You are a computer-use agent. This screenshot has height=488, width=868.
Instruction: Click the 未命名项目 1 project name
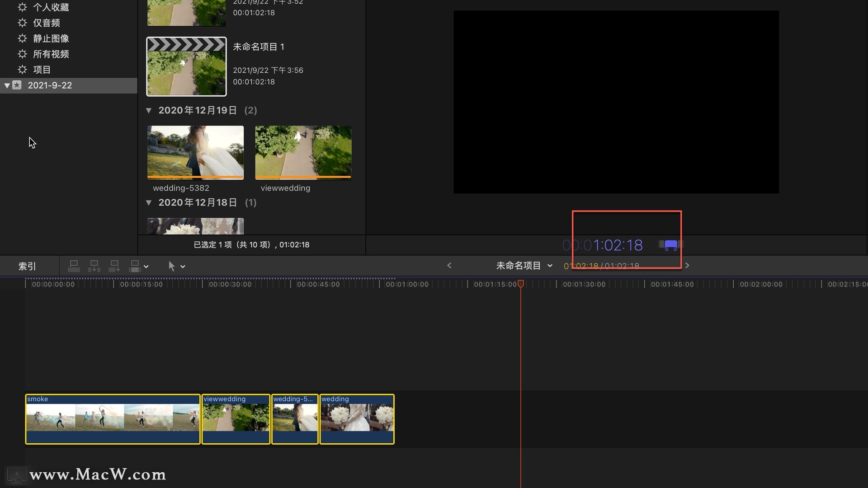click(259, 47)
